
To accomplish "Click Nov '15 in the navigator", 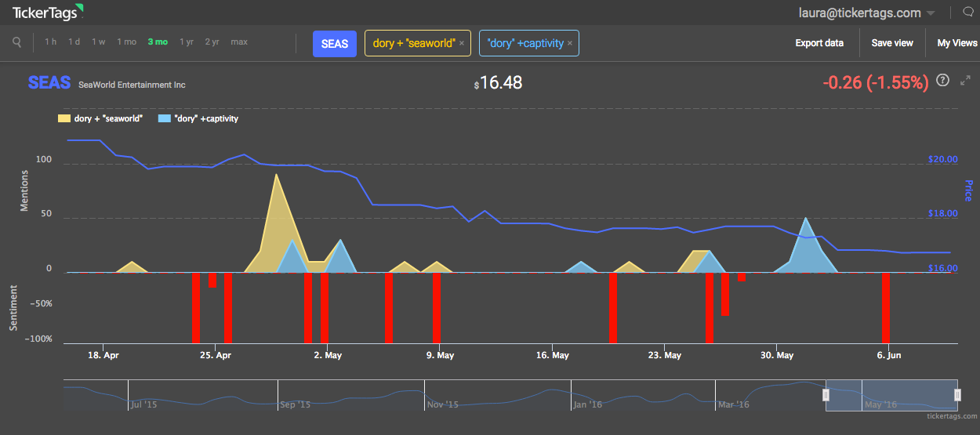I will point(442,404).
